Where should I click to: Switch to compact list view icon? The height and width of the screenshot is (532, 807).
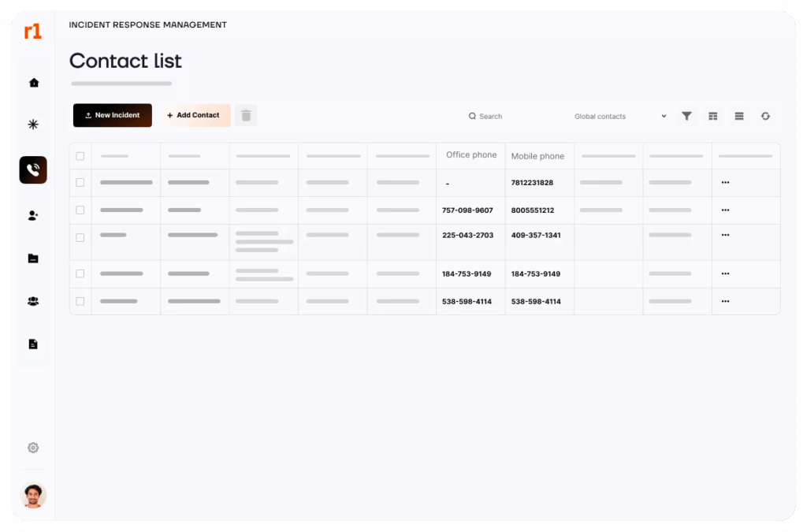739,117
